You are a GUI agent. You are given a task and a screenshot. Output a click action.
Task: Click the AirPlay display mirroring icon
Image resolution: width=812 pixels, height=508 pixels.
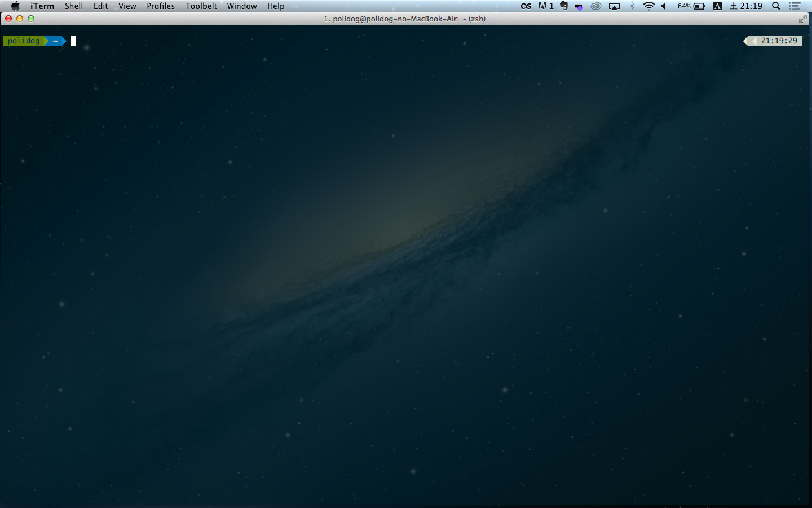click(x=614, y=6)
